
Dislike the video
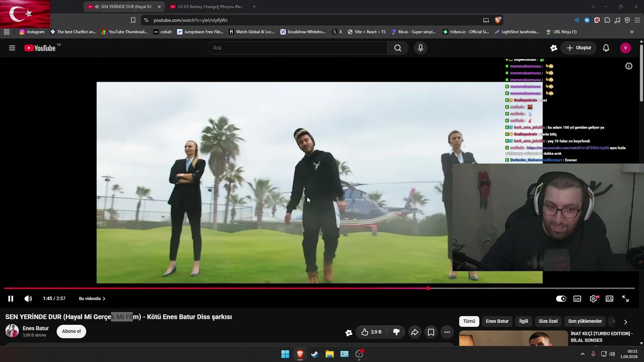point(396,332)
